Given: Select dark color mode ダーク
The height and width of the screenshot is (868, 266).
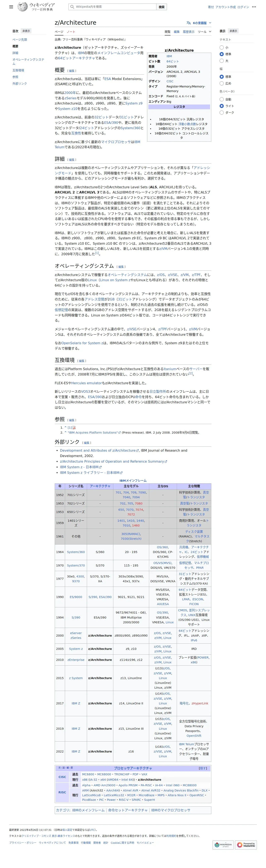Looking at the screenshot, I should [x=221, y=113].
